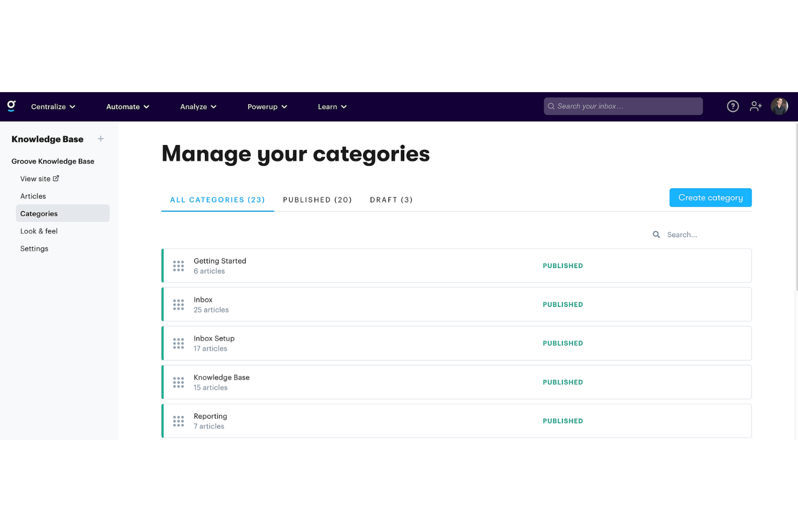Screen dimensions: 798x532
Task: Grab the drag handle on Knowledge Base row
Action: click(178, 382)
